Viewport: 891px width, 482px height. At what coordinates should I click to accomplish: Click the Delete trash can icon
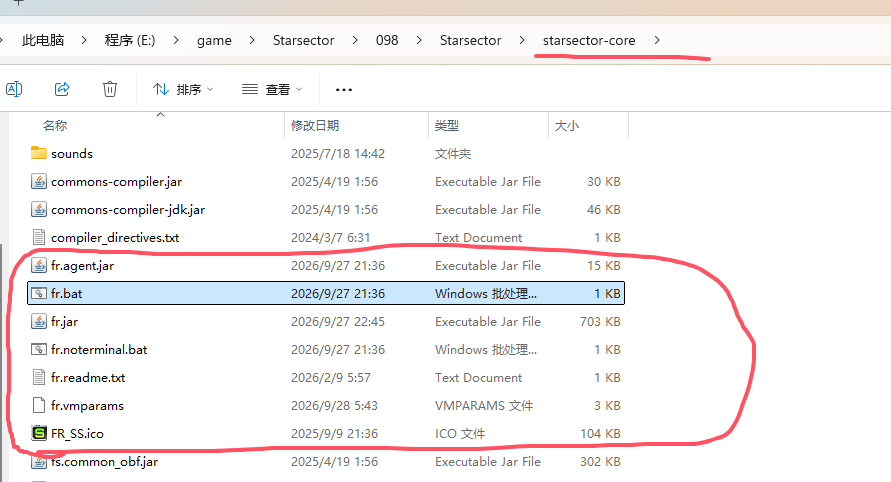point(110,89)
